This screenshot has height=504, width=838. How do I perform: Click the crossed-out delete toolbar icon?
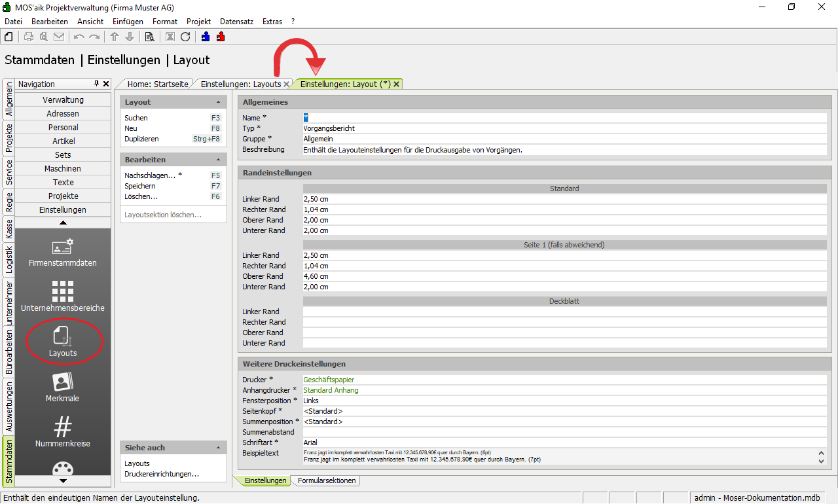click(170, 37)
